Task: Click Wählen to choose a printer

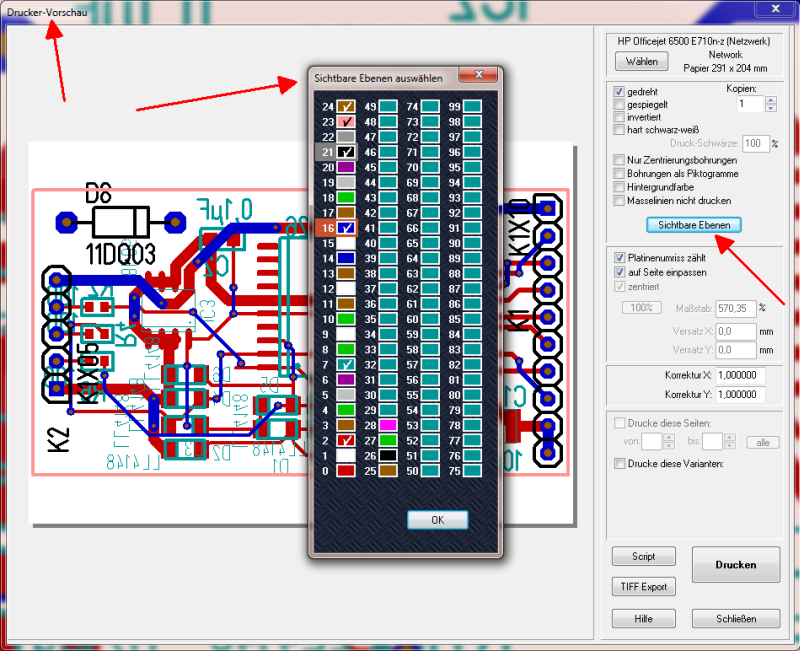Action: click(642, 62)
